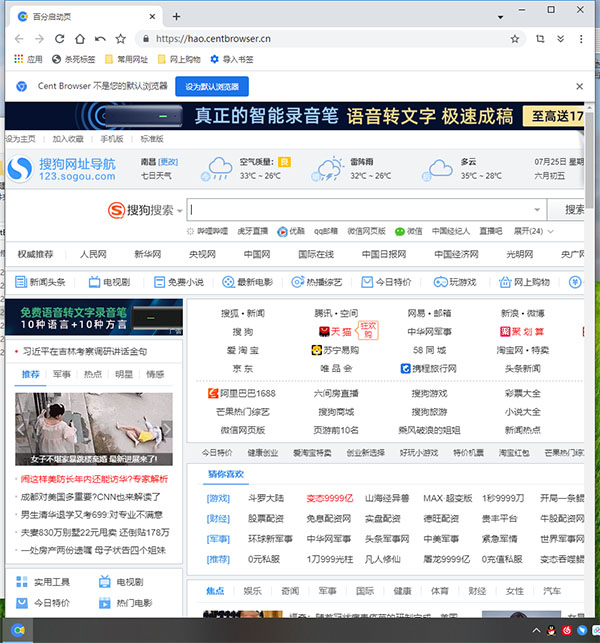This screenshot has width=600, height=643.
Task: Open a new tab with plus button
Action: [x=176, y=16]
